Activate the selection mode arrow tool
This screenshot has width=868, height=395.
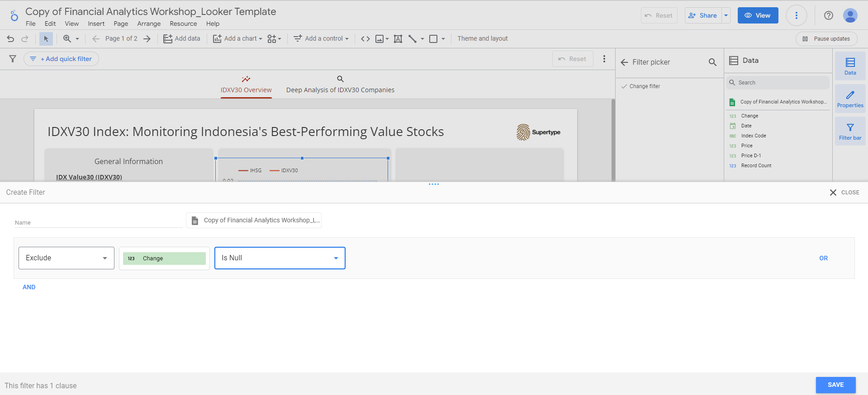[46, 39]
